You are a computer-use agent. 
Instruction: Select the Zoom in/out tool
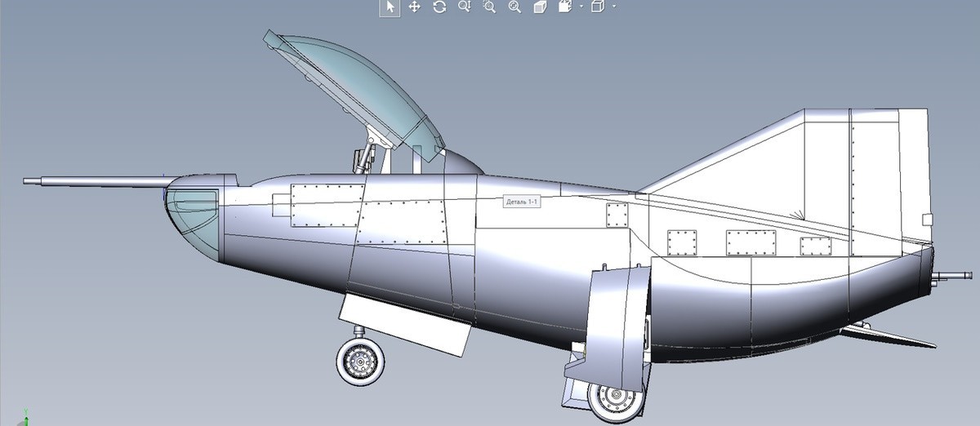pos(464,7)
